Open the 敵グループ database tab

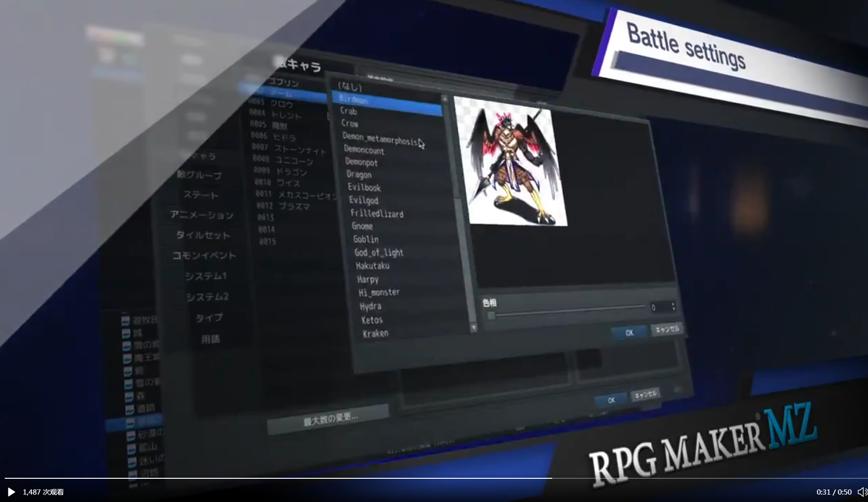pos(199,175)
